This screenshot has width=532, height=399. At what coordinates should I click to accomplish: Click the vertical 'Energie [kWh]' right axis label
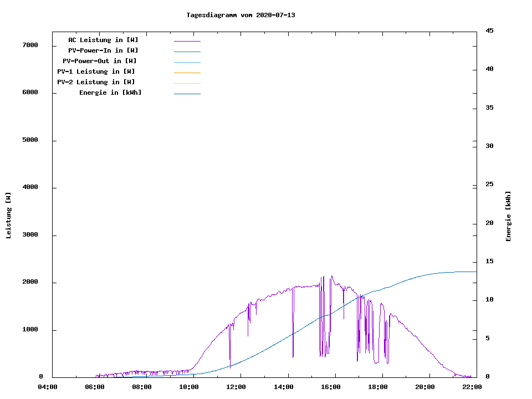coord(508,216)
